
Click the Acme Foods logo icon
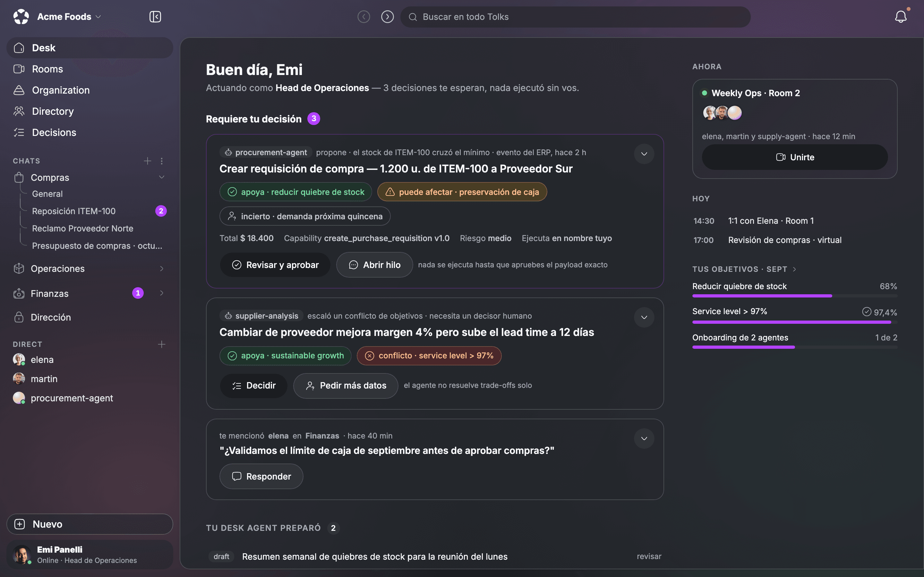[x=21, y=17]
